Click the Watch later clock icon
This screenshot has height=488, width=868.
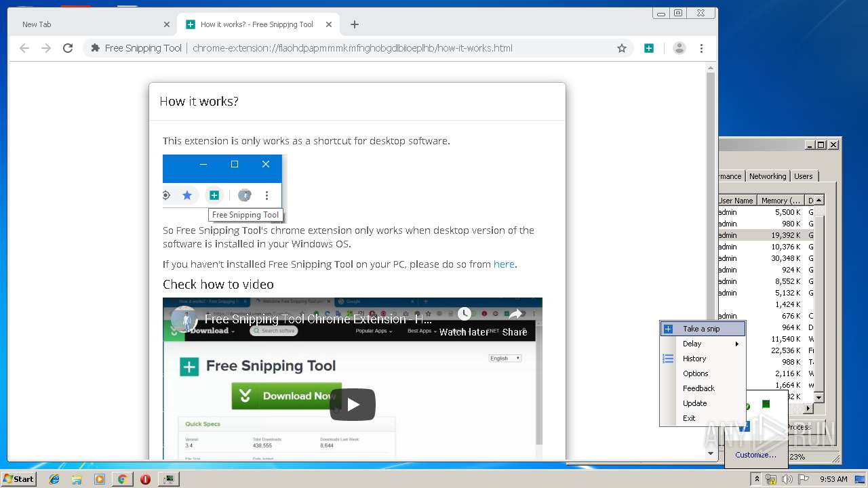(464, 314)
